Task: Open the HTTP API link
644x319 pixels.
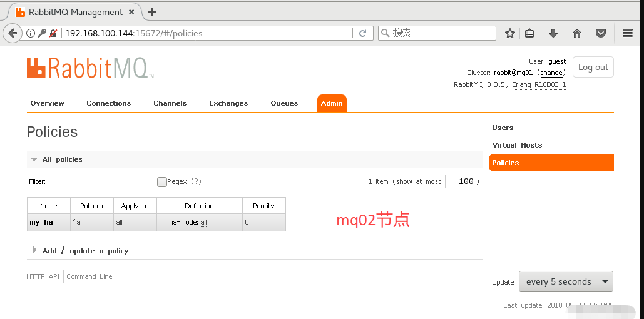Action: coord(43,276)
